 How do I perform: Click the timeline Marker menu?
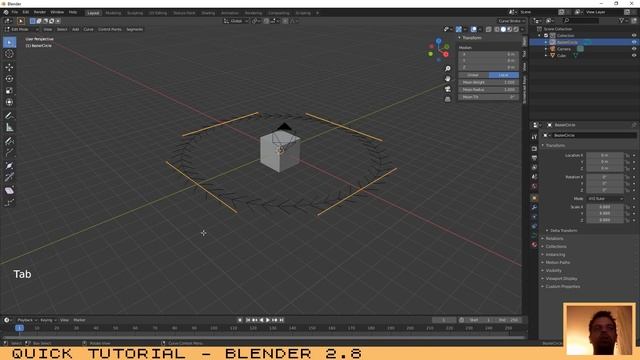click(79, 320)
